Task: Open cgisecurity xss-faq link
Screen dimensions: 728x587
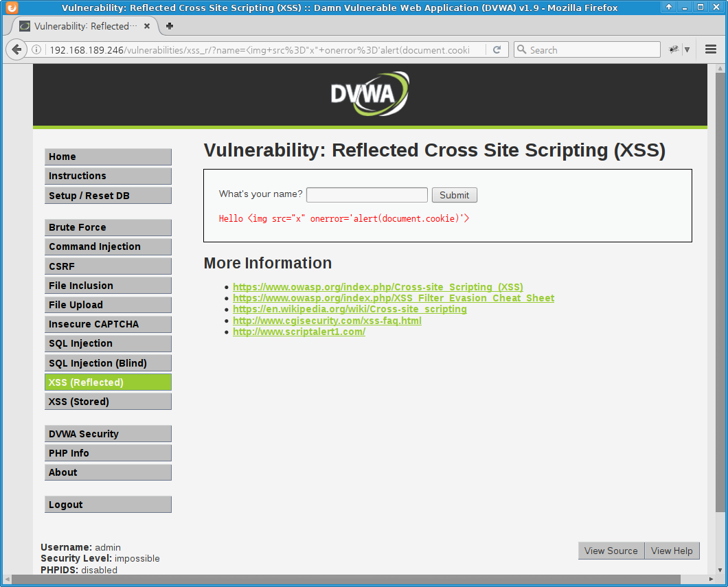Action: (x=327, y=320)
